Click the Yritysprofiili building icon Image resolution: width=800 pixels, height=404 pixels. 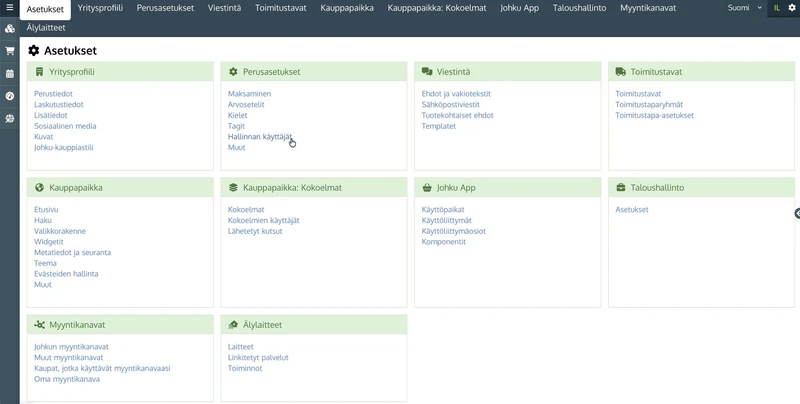tap(39, 72)
